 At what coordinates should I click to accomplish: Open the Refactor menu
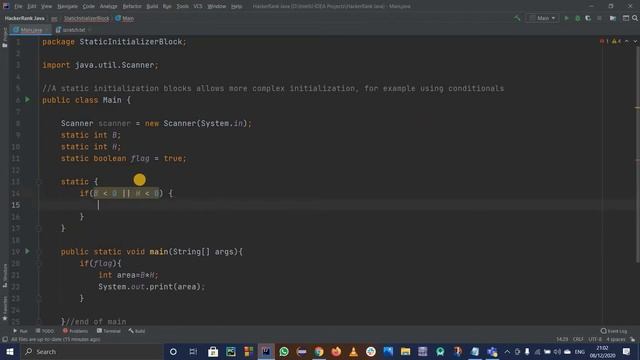[x=132, y=6]
